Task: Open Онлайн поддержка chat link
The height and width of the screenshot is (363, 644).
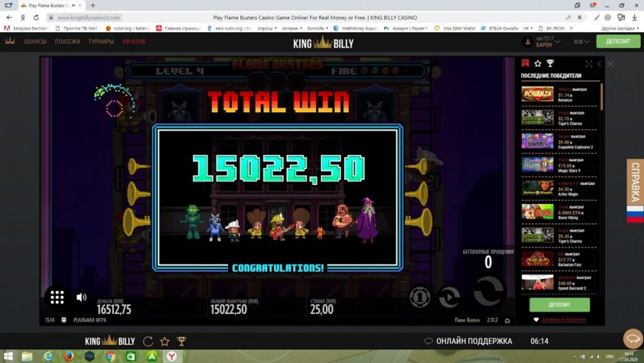Action: tap(468, 341)
